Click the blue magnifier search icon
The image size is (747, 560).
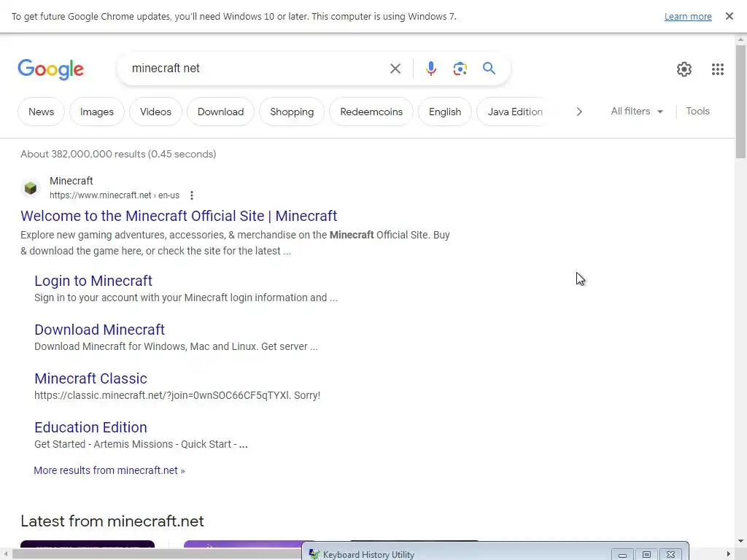pos(489,68)
